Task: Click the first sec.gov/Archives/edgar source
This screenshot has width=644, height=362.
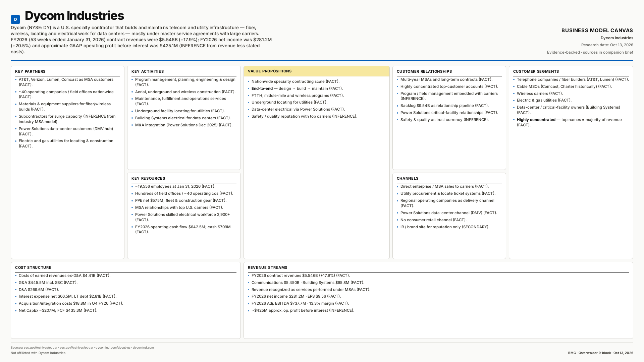Action: [x=41, y=348]
